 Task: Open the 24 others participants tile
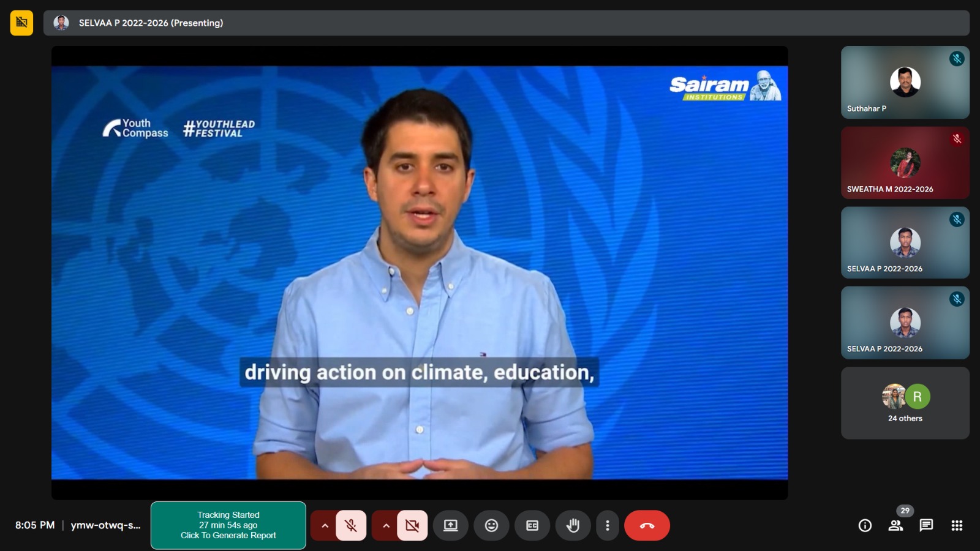(905, 403)
